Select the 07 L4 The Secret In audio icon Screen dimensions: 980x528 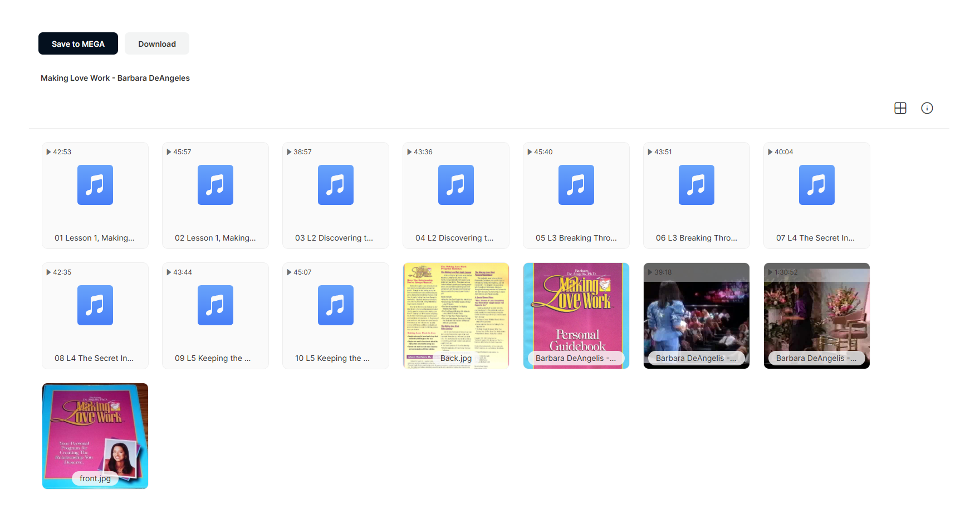pyautogui.click(x=817, y=185)
